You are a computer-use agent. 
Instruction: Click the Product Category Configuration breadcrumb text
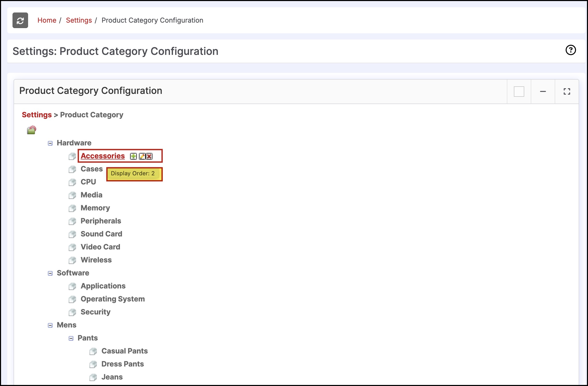pos(152,20)
